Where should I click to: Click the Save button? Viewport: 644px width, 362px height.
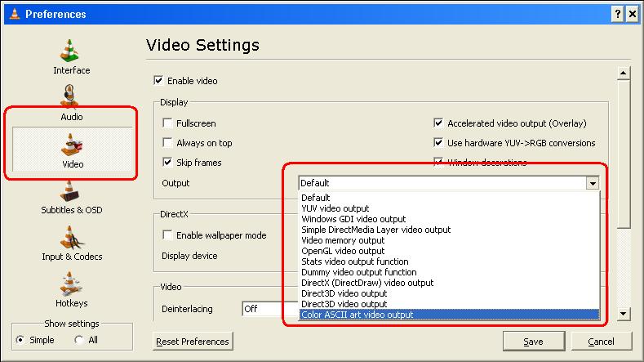coord(534,342)
